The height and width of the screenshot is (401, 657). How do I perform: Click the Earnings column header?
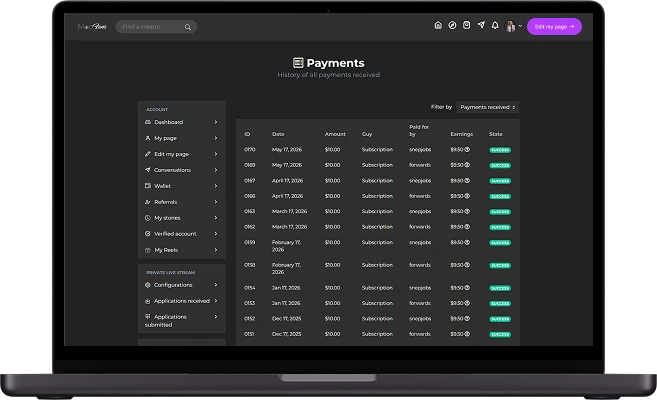pos(462,134)
